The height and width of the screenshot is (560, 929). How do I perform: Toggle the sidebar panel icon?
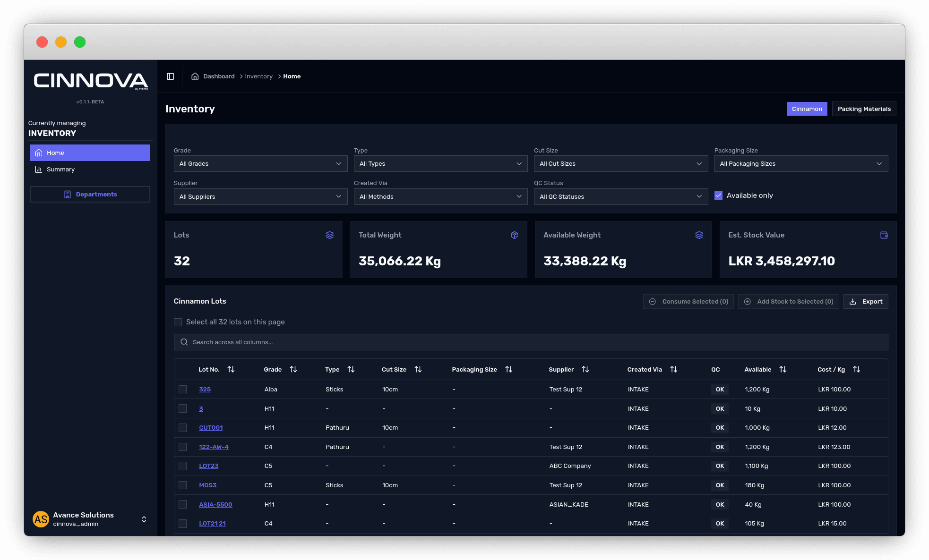[171, 76]
